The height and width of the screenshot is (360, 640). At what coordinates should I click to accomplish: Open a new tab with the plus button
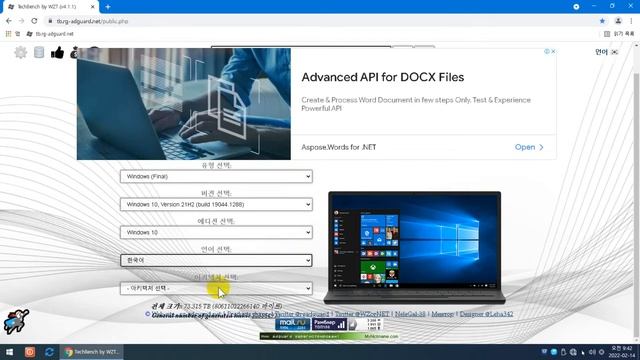coord(108,7)
